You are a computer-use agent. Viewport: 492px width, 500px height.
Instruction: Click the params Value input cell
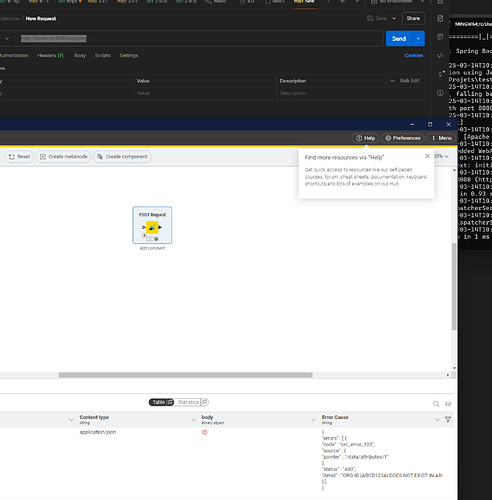coord(205,93)
